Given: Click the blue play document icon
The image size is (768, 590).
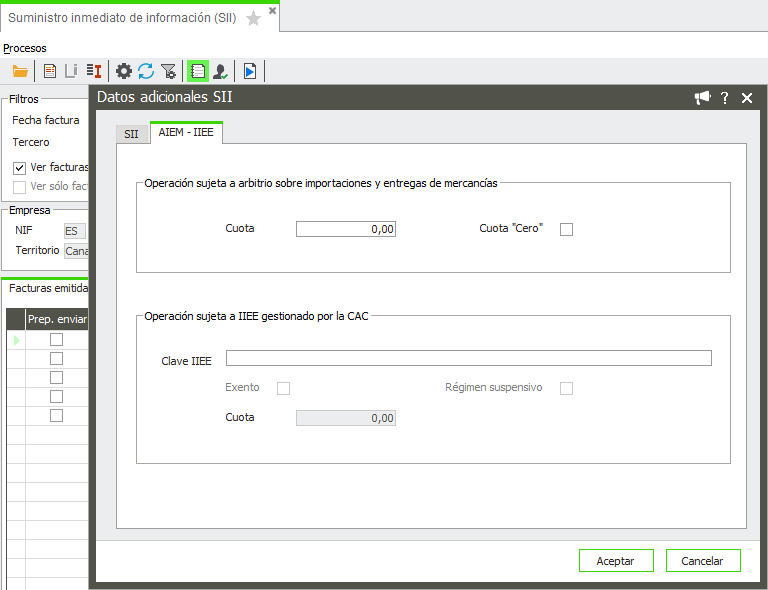Looking at the screenshot, I should coord(250,71).
